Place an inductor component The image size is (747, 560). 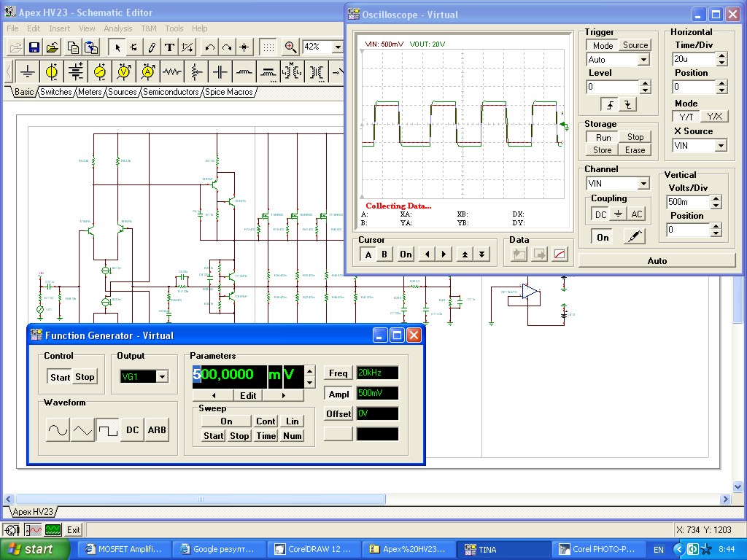point(244,72)
